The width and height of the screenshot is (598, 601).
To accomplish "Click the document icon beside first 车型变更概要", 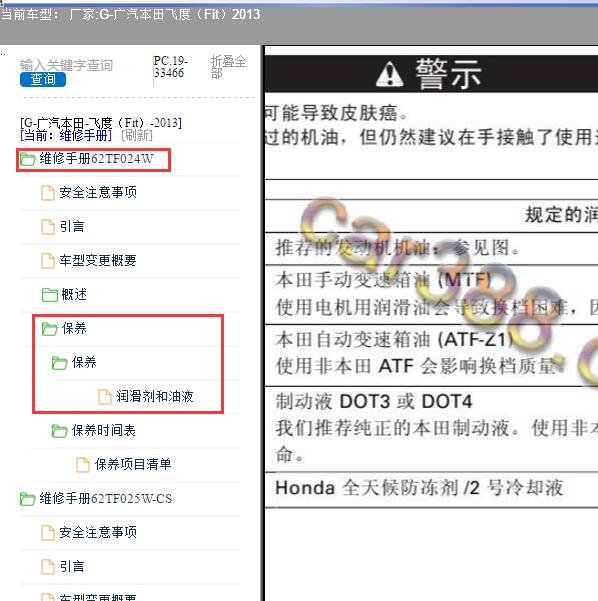I will pyautogui.click(x=48, y=261).
